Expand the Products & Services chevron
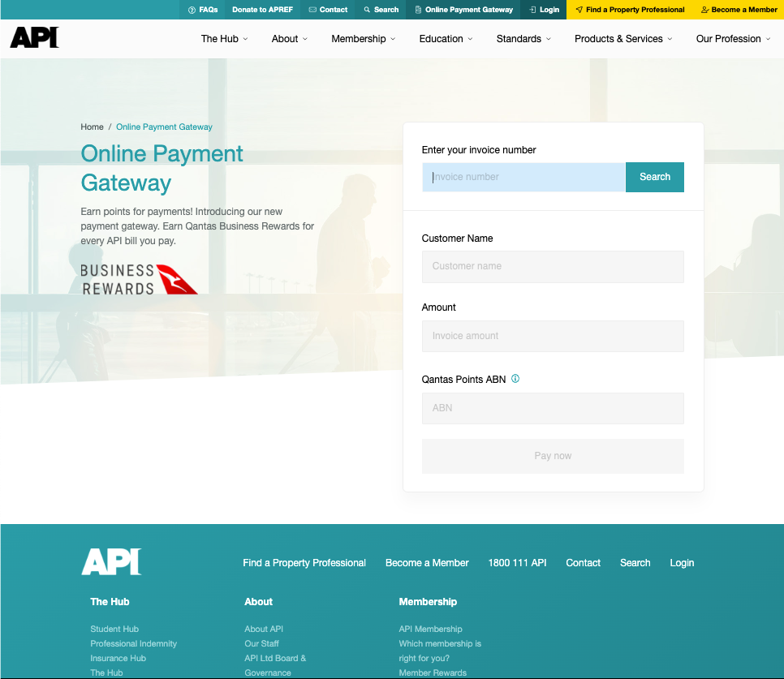 click(670, 39)
